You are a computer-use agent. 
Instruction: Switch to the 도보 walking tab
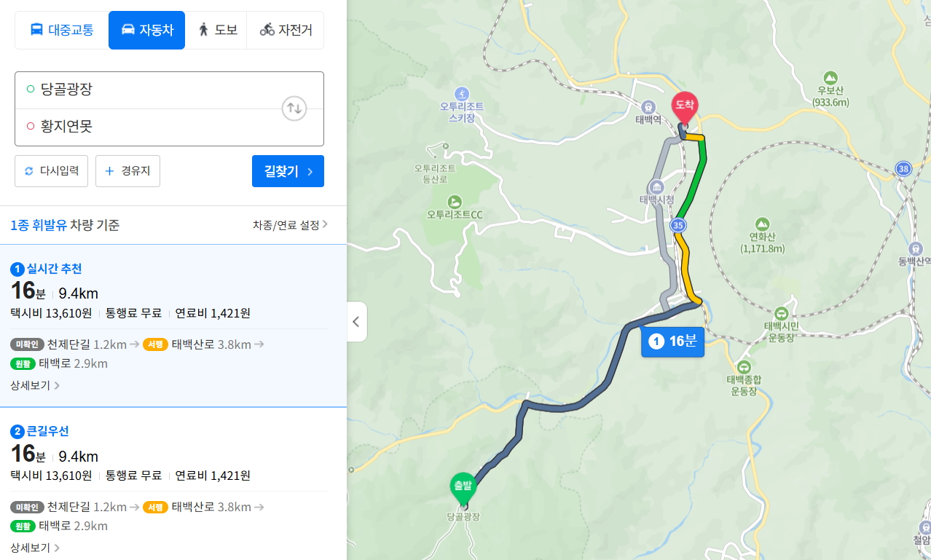[x=217, y=30]
